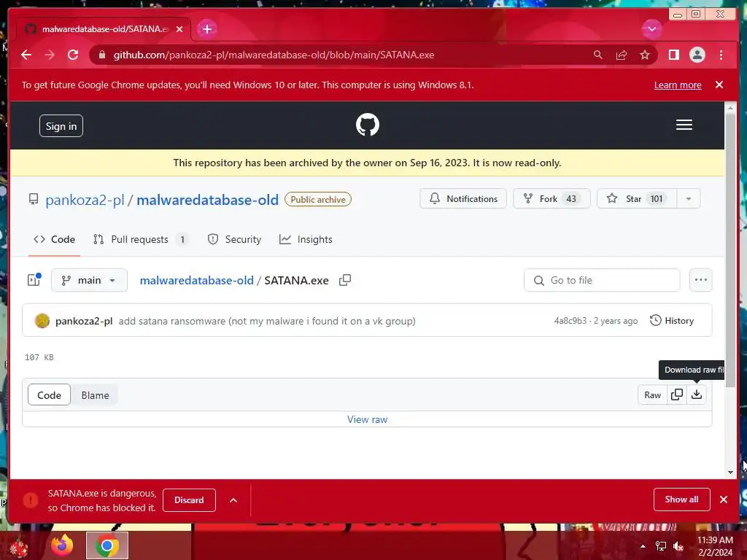Fork the repository
The width and height of the screenshot is (747, 560).
[x=551, y=198]
